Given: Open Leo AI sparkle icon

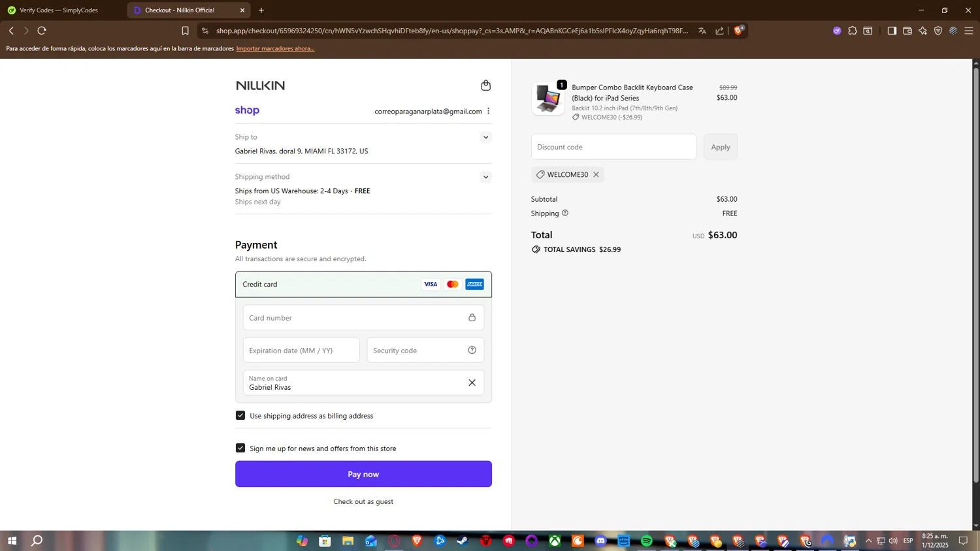Looking at the screenshot, I should pos(923,31).
